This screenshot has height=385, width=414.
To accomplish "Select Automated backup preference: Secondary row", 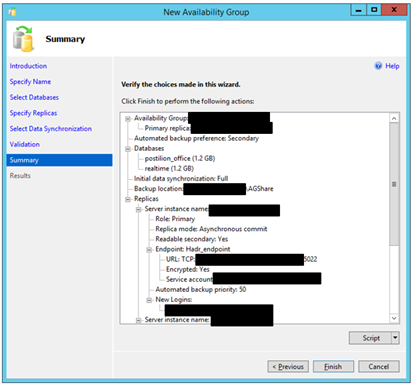I will pyautogui.click(x=196, y=138).
